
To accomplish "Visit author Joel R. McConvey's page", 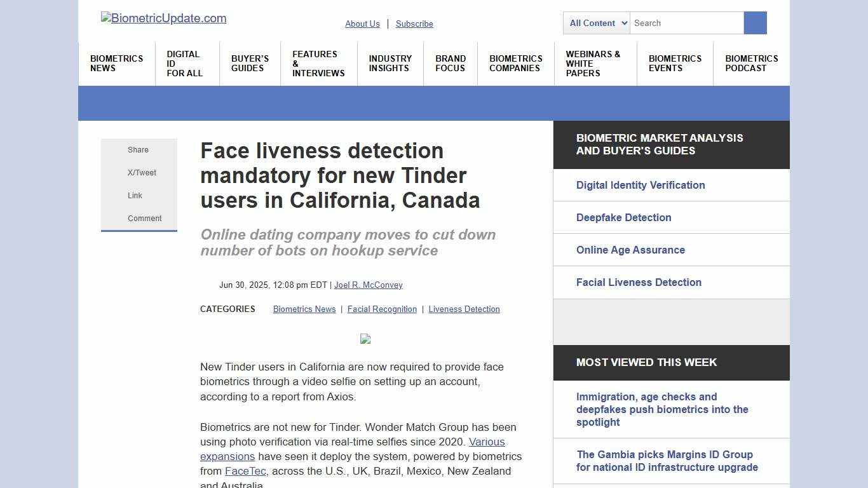I will tap(369, 285).
